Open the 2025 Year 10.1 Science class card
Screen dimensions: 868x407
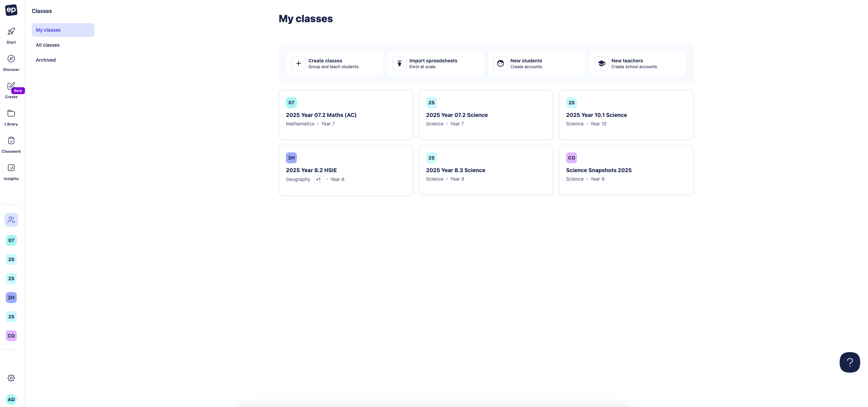[626, 115]
